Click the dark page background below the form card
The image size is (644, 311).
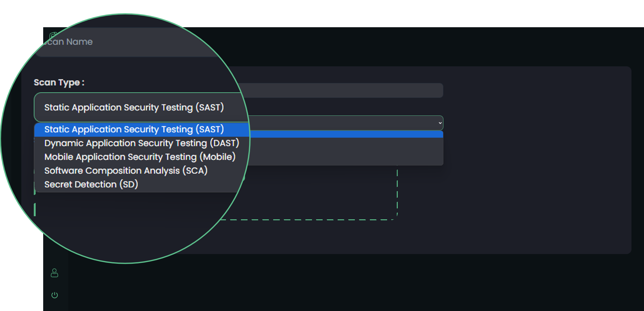tap(344, 282)
